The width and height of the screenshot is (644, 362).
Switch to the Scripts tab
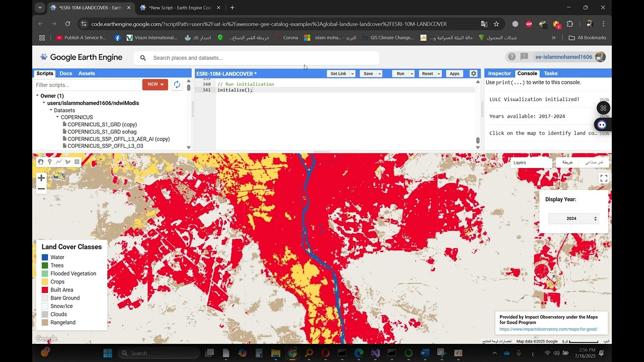pyautogui.click(x=45, y=73)
